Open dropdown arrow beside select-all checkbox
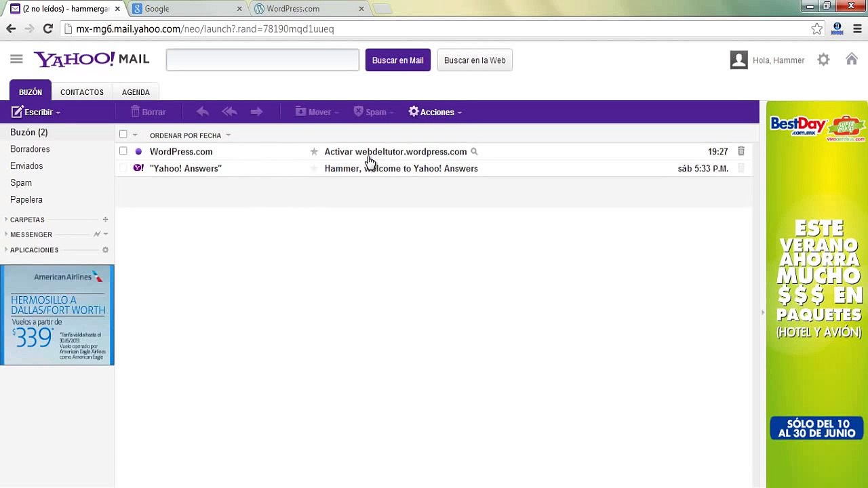Viewport: 868px width, 488px height. [x=135, y=136]
